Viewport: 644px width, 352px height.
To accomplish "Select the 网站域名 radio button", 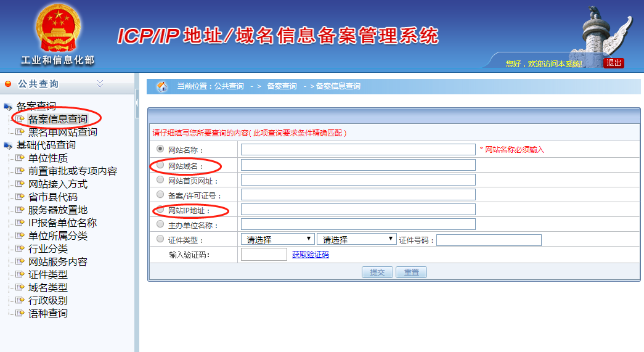I will pyautogui.click(x=160, y=165).
